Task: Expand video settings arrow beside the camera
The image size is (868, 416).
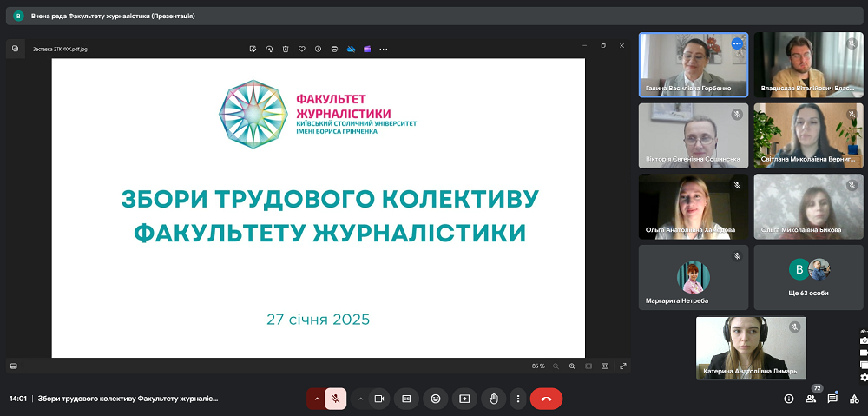Action: [x=360, y=399]
